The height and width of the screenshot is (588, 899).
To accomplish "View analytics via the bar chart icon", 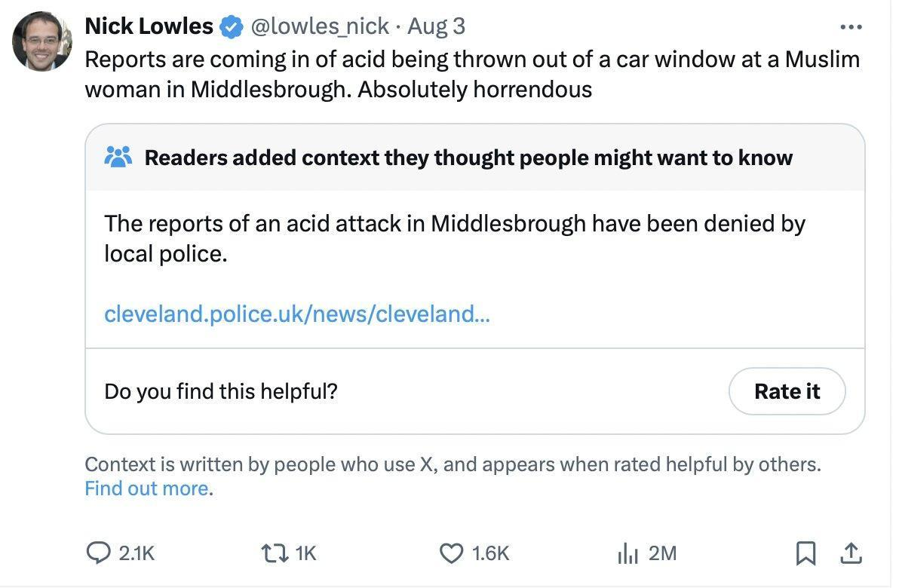I will (x=627, y=554).
